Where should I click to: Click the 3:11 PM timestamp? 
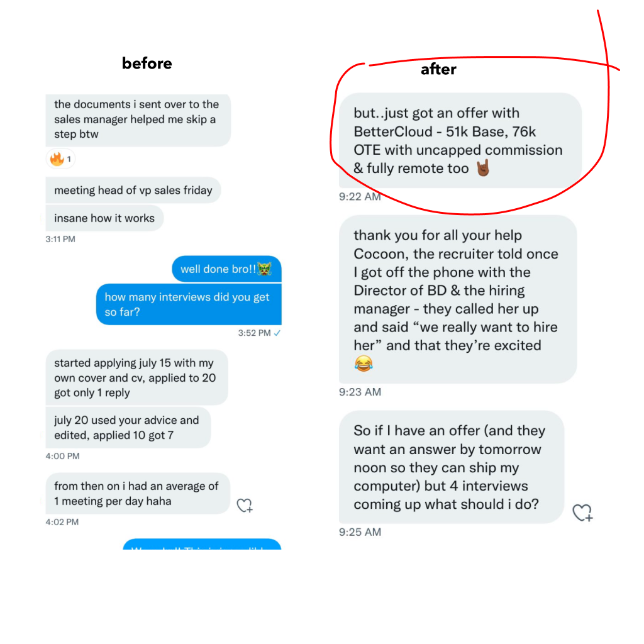[60, 239]
